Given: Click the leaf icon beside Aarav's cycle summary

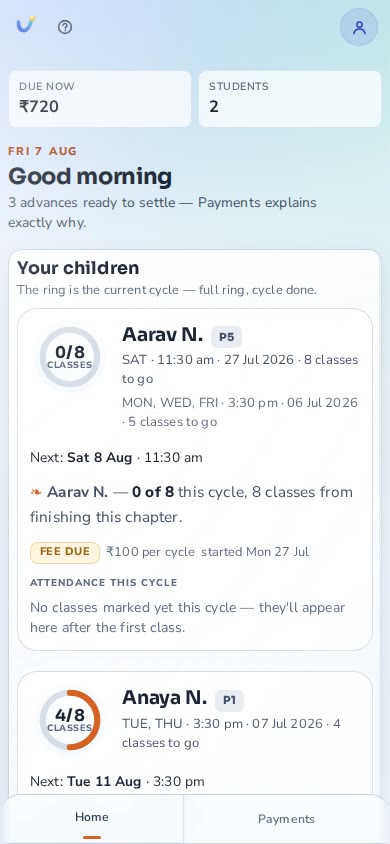Looking at the screenshot, I should click(x=36, y=492).
